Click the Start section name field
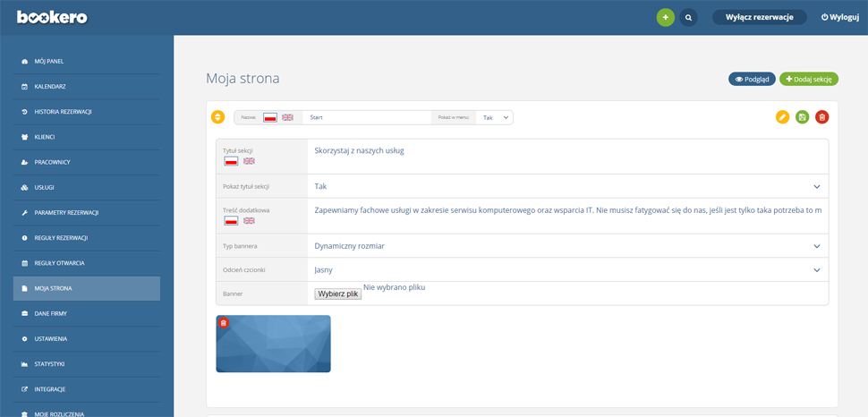868x417 pixels. click(367, 117)
